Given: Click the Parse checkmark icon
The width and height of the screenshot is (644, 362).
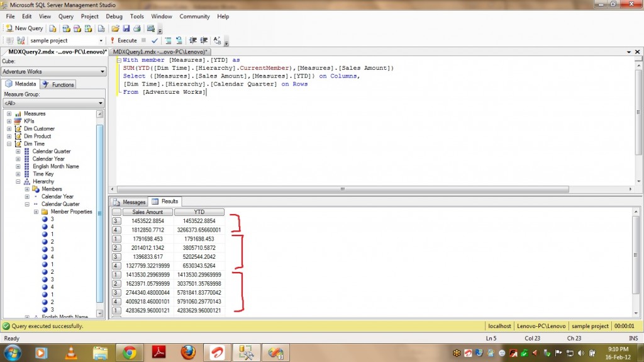Looking at the screenshot, I should click(x=155, y=40).
